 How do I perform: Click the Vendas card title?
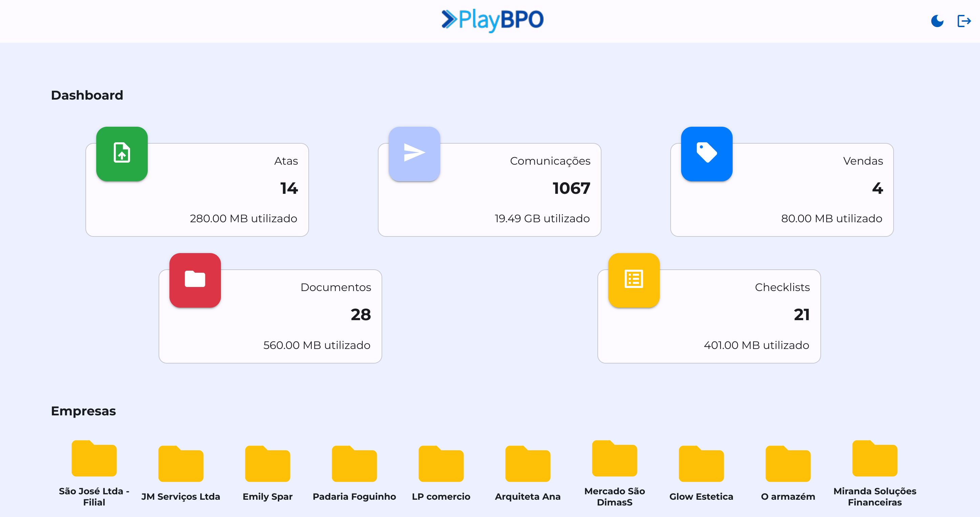coord(863,161)
